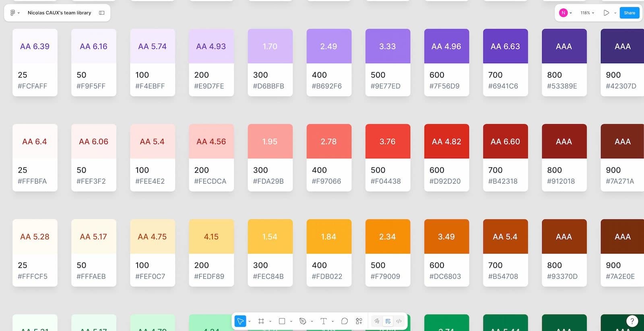The width and height of the screenshot is (644, 331).
Task: Open the Figma main menu icon
Action: [x=12, y=13]
